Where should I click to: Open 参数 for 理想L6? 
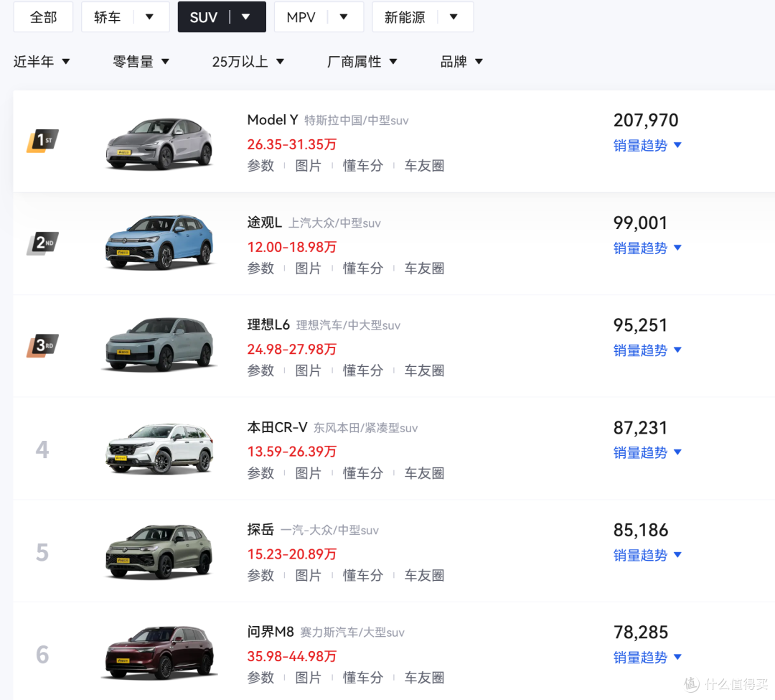click(x=260, y=370)
